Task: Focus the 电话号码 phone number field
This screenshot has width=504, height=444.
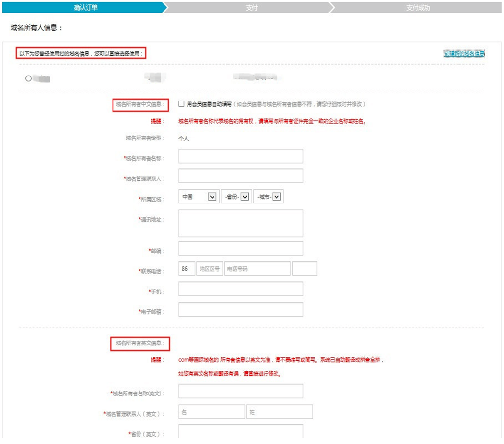Action: coord(257,269)
